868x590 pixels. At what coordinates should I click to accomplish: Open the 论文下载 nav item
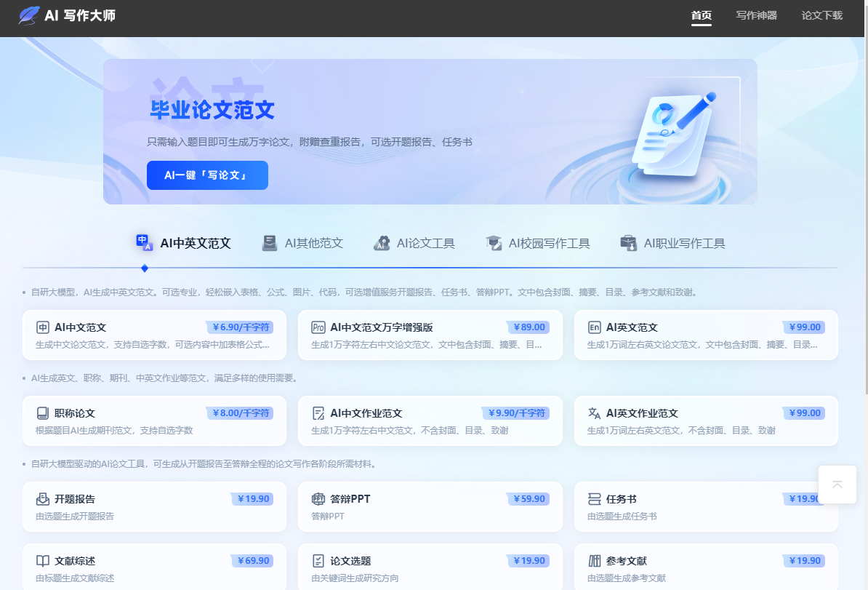822,15
